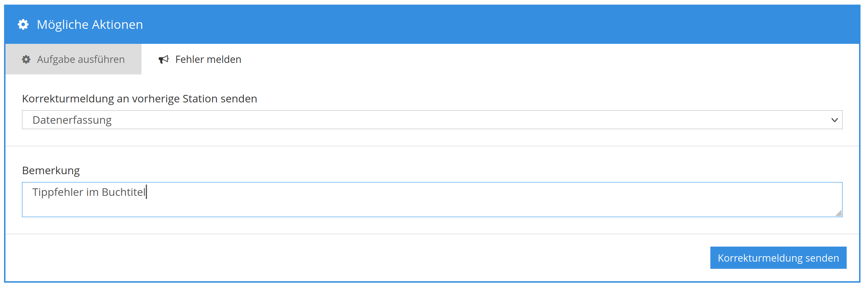Click the gear icon beside Mögliche Aktionen
The height and width of the screenshot is (289, 868).
pos(23,25)
